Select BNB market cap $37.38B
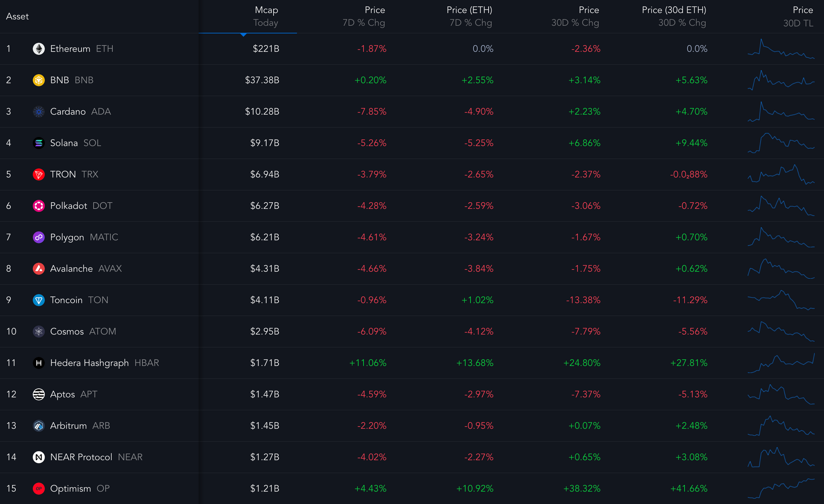824x504 pixels. [262, 80]
